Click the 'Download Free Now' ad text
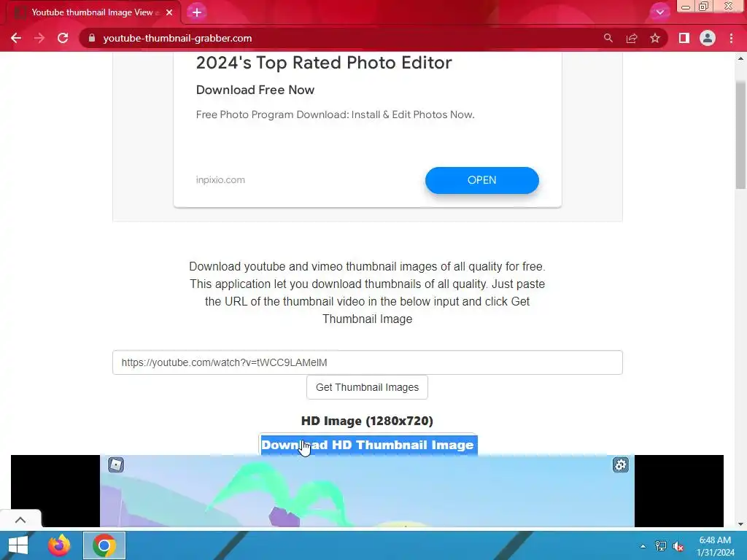747x560 pixels. (255, 90)
